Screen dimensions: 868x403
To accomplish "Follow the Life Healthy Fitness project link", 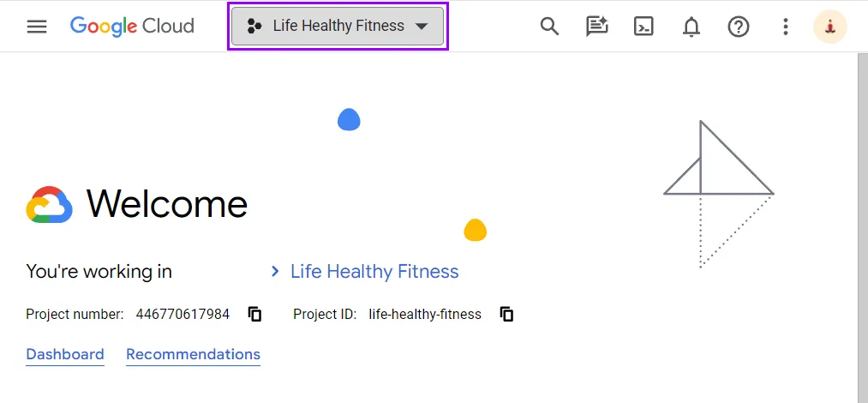I will coord(374,272).
